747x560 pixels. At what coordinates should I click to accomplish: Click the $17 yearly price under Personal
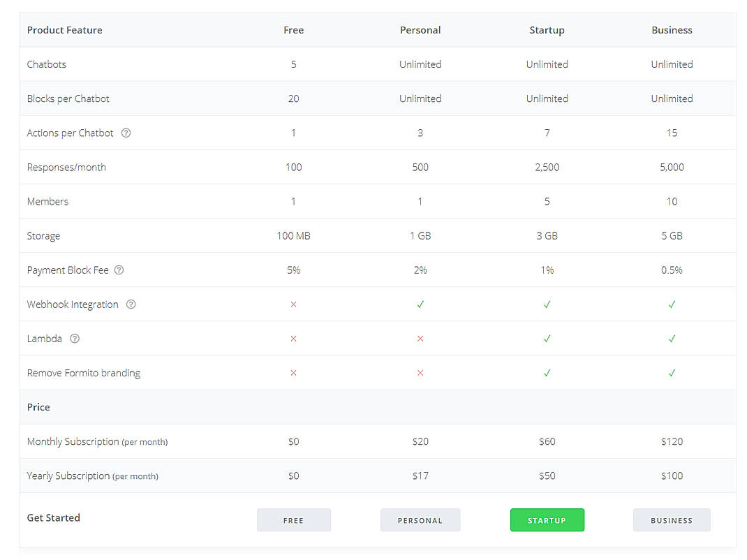pyautogui.click(x=420, y=476)
